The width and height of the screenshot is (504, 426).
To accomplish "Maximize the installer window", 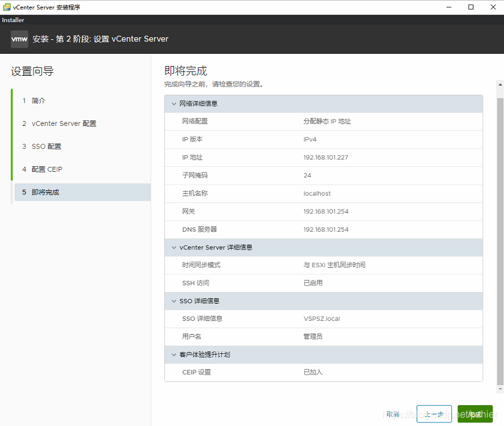I will (x=471, y=7).
